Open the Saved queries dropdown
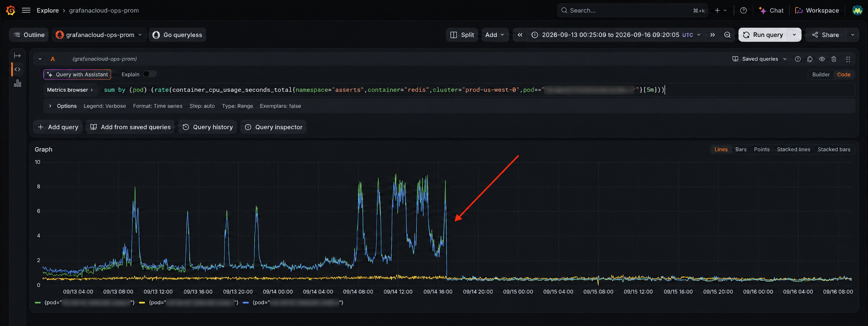Image resolution: width=868 pixels, height=326 pixels. pyautogui.click(x=759, y=59)
